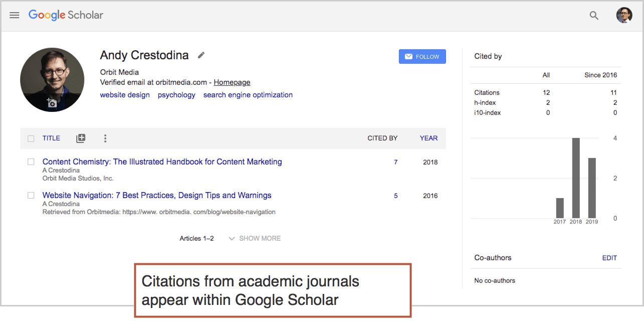The width and height of the screenshot is (644, 324).
Task: Select the website design interest tag
Action: click(125, 95)
